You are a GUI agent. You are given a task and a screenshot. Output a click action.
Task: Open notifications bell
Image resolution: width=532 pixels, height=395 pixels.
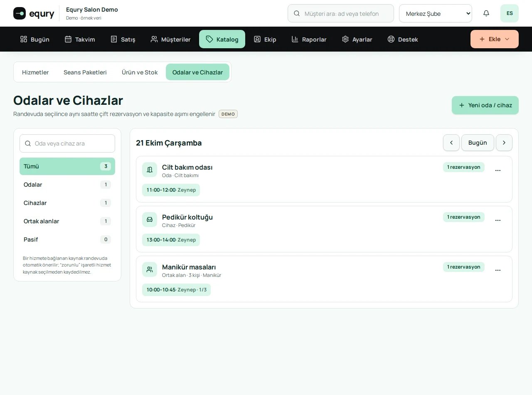(x=486, y=13)
